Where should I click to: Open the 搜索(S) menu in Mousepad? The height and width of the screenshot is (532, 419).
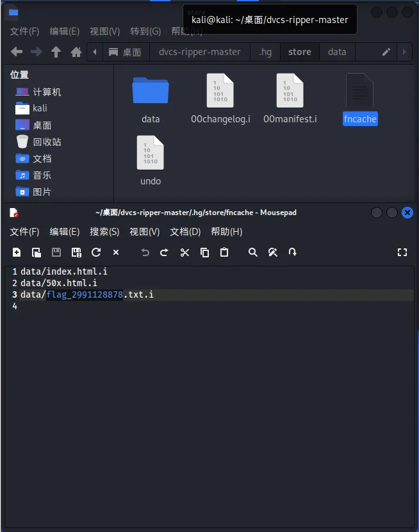(104, 232)
